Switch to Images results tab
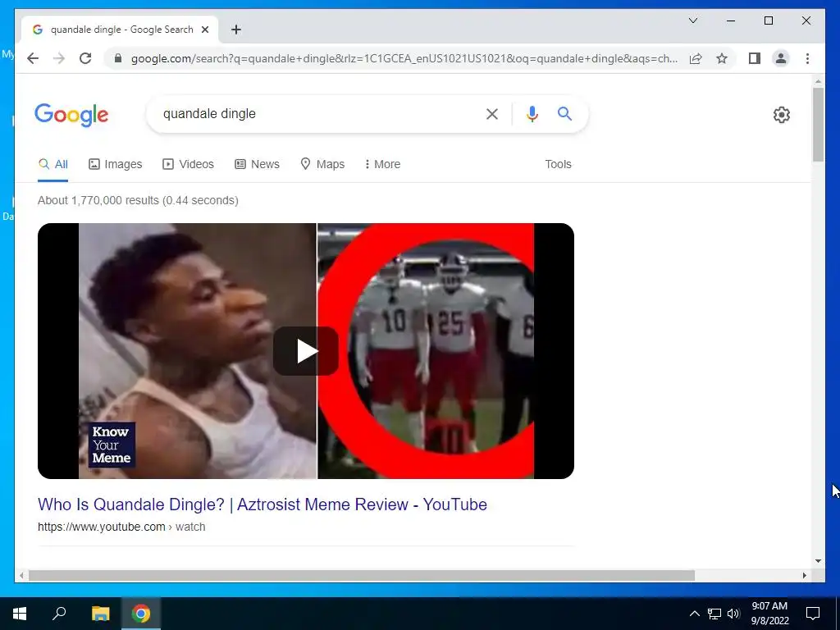 point(115,164)
